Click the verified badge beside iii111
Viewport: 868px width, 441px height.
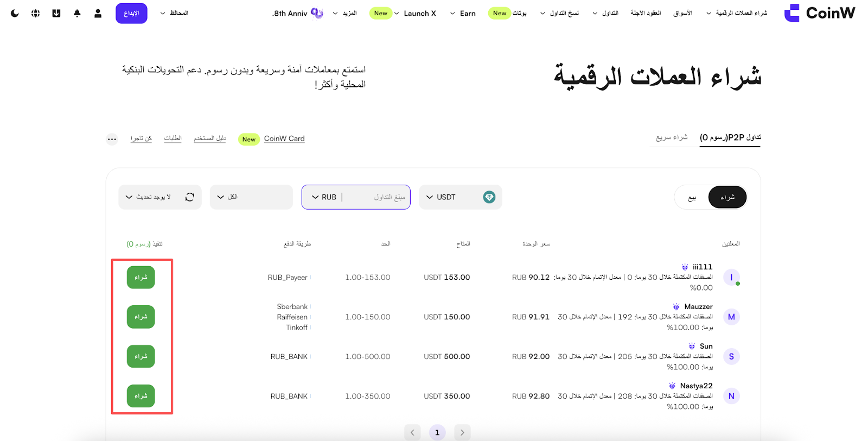click(x=685, y=267)
